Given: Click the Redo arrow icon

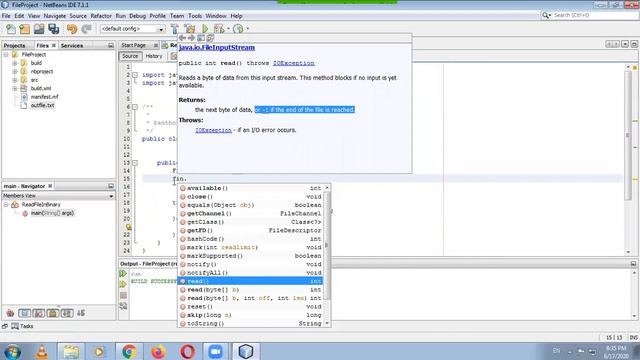Looking at the screenshot, I should (x=86, y=29).
